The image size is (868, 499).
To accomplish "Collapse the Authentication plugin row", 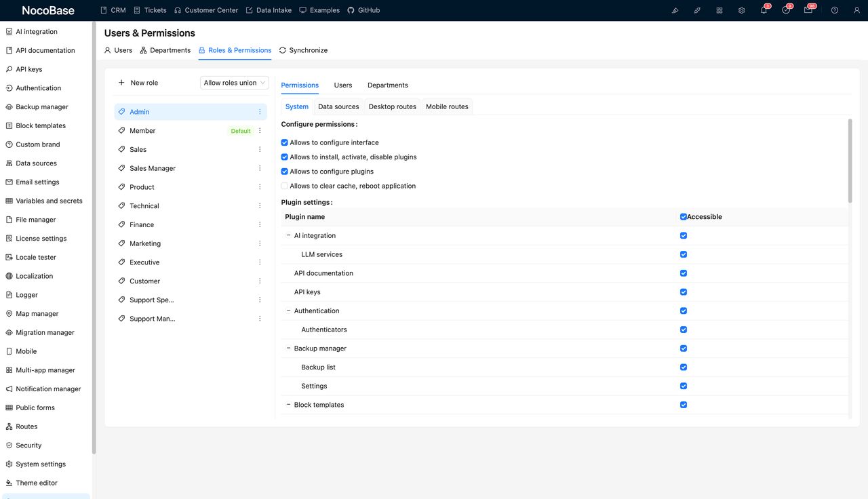I will coord(288,311).
